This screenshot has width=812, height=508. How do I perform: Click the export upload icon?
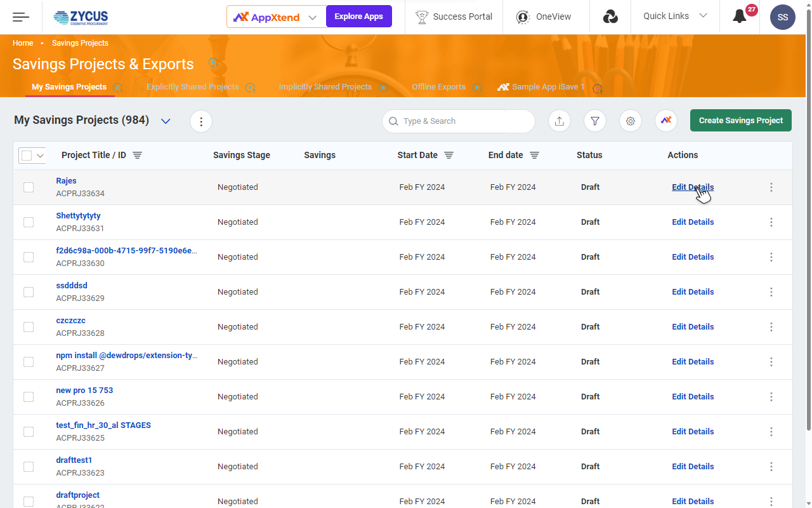click(560, 121)
